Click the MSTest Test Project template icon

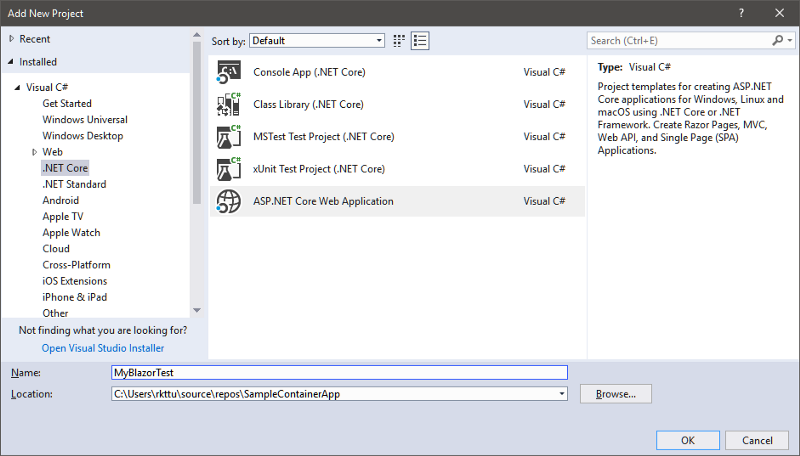pos(229,136)
